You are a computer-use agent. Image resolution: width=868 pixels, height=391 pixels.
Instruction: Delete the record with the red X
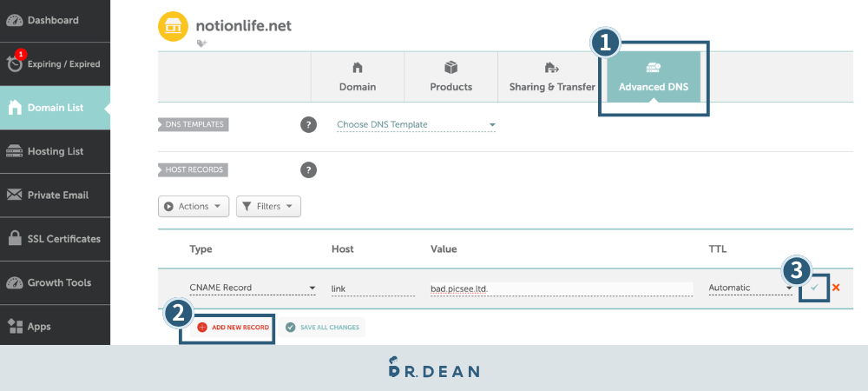[x=836, y=288]
